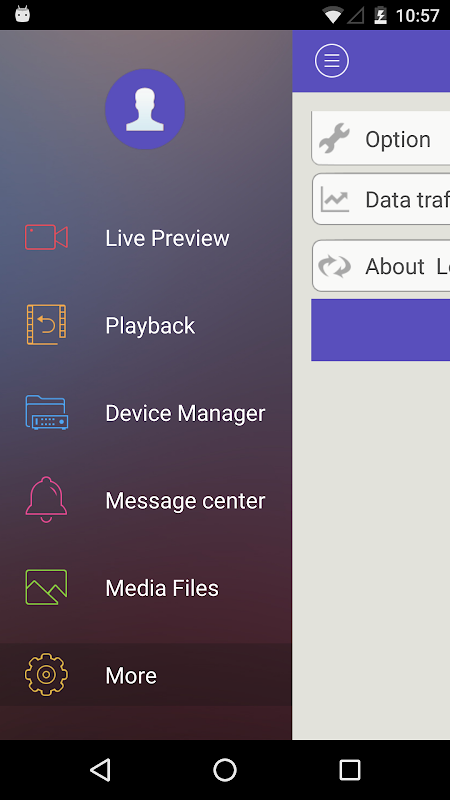Click the pink bell Message center icon

[x=46, y=499]
